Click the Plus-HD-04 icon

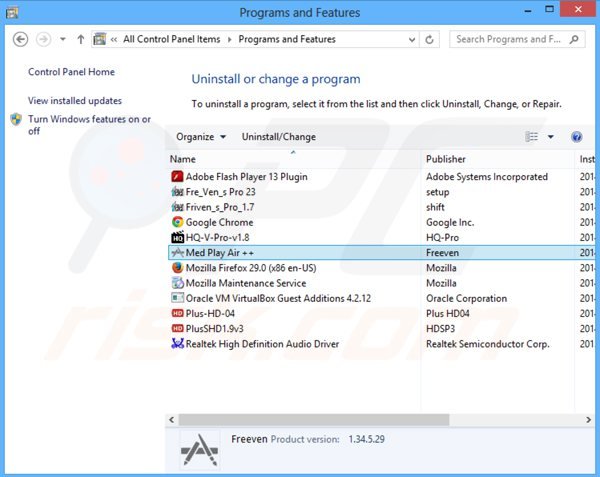[177, 313]
